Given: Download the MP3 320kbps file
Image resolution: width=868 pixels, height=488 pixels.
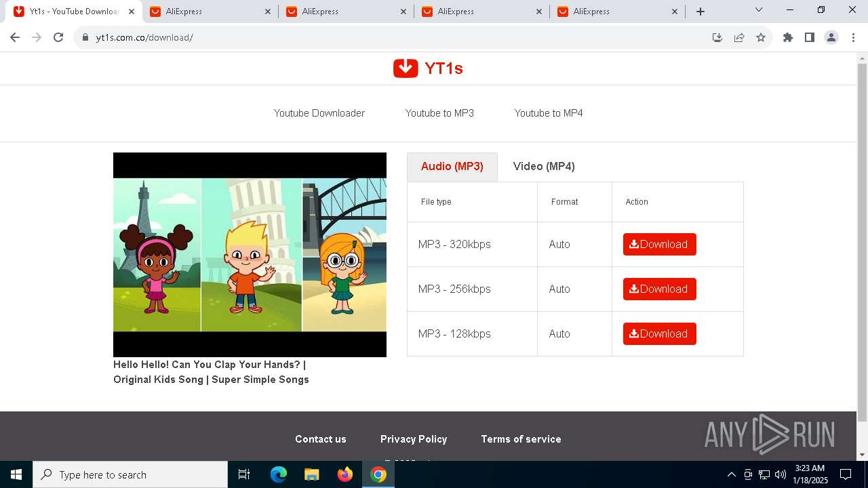Looking at the screenshot, I should [x=660, y=245].
